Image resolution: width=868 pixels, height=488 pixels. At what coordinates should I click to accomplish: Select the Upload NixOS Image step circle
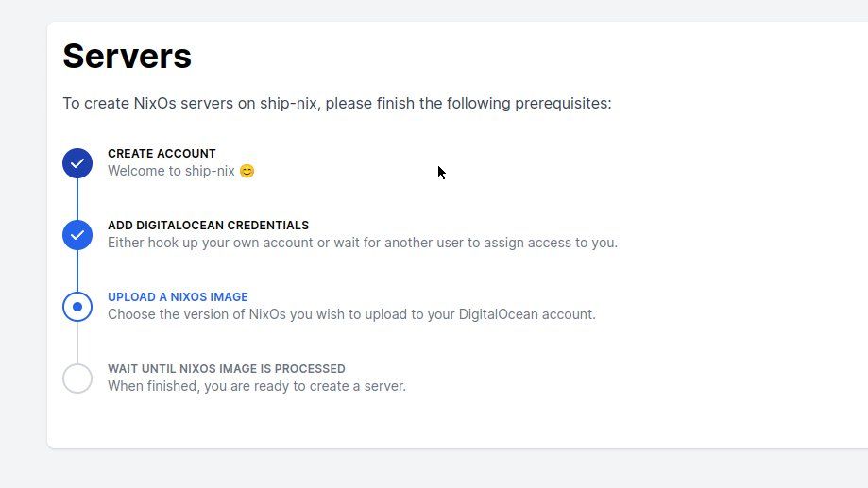click(77, 307)
